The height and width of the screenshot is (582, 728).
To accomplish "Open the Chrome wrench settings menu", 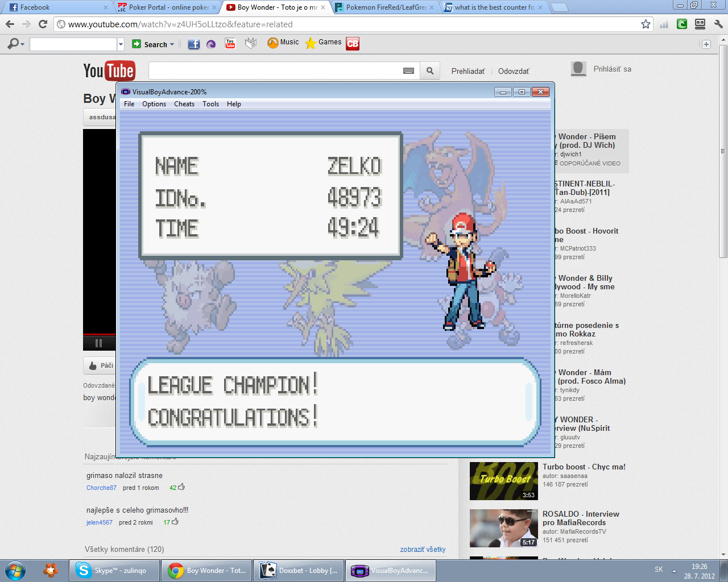I will click(x=718, y=24).
